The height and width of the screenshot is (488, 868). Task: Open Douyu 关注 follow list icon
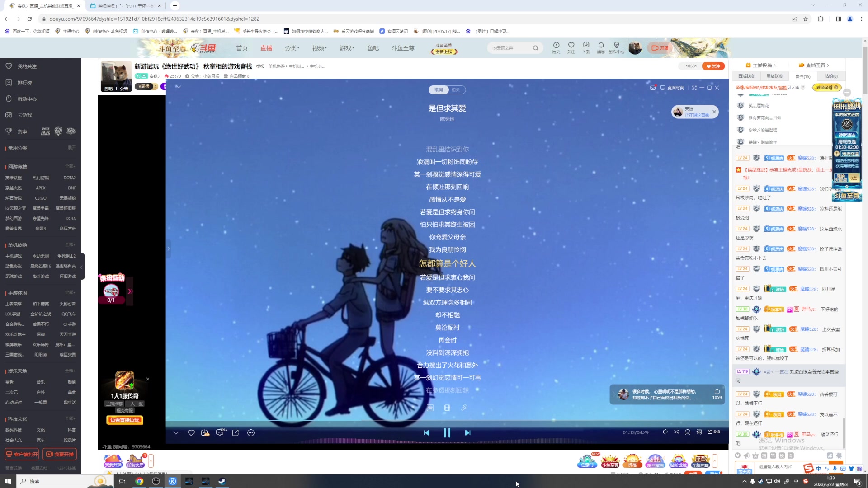[x=571, y=47]
